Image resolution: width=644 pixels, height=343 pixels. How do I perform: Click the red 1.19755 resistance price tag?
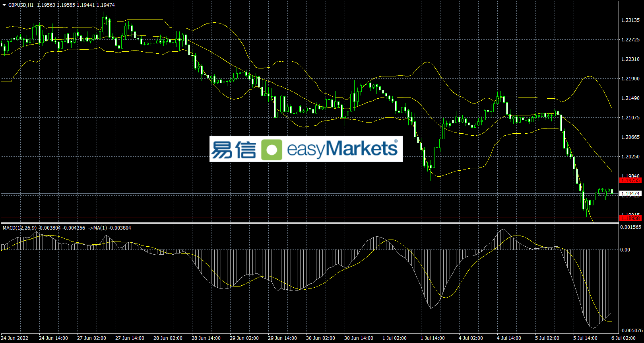[630, 180]
